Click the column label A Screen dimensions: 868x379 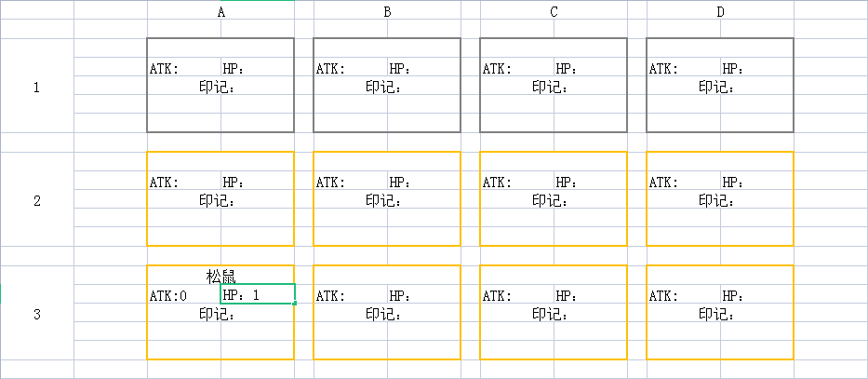pos(220,12)
